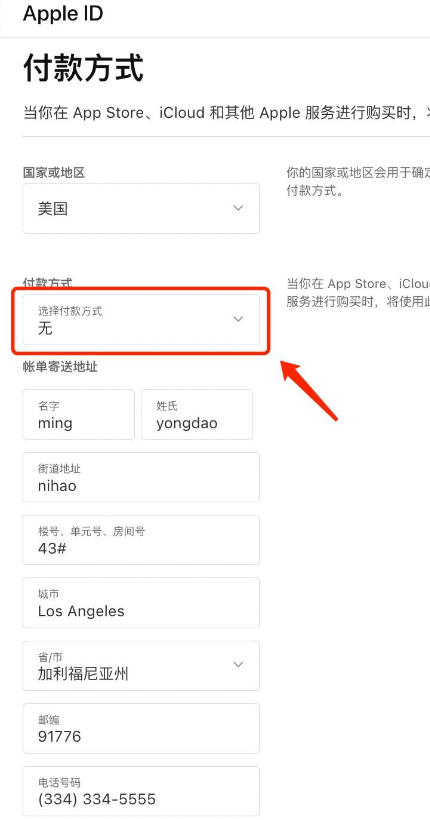Open the 国家或地区 dropdown showing 美国
Viewport: 430px width, 820px height.
point(141,208)
